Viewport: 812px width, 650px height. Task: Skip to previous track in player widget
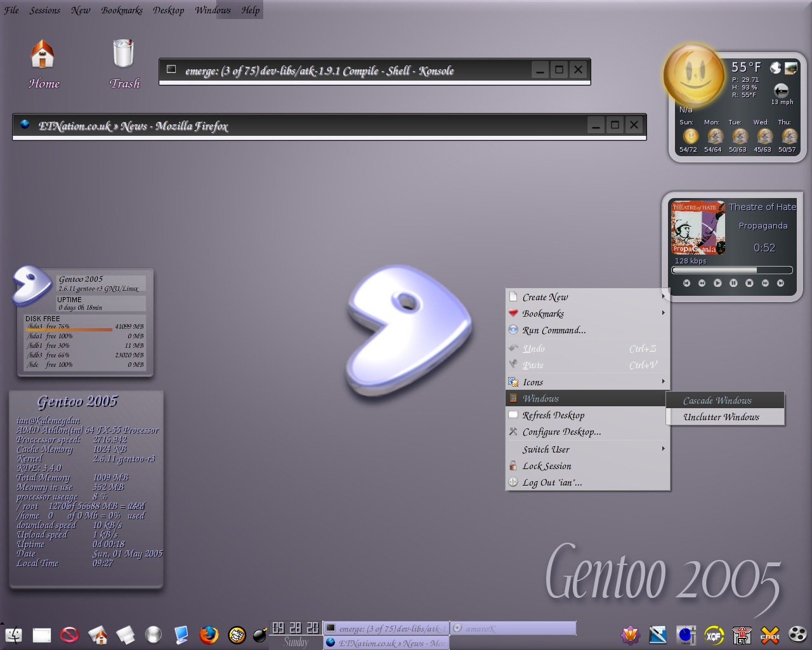[686, 283]
